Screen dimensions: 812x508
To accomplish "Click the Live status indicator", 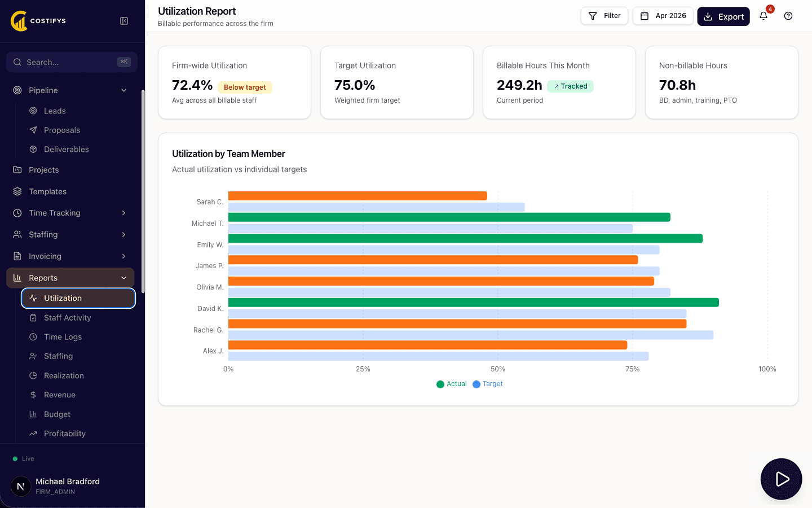I will pos(24,459).
